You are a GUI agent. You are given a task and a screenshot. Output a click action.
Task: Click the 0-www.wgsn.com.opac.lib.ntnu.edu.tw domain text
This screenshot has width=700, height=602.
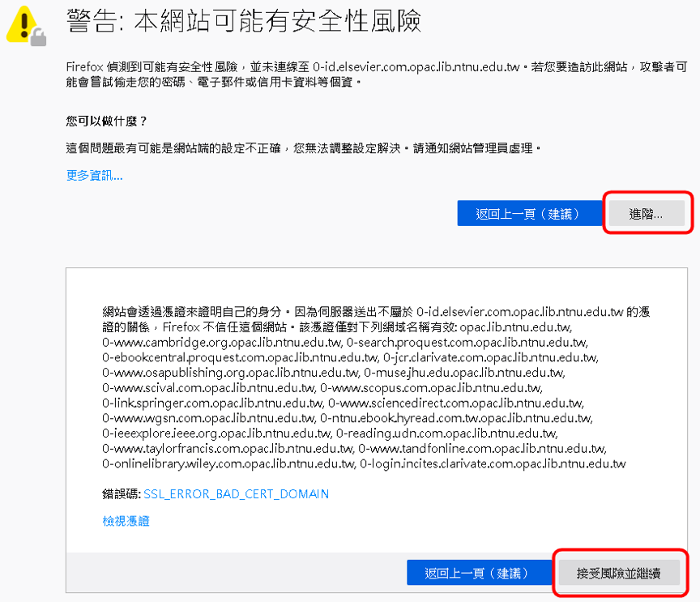pyautogui.click(x=208, y=418)
